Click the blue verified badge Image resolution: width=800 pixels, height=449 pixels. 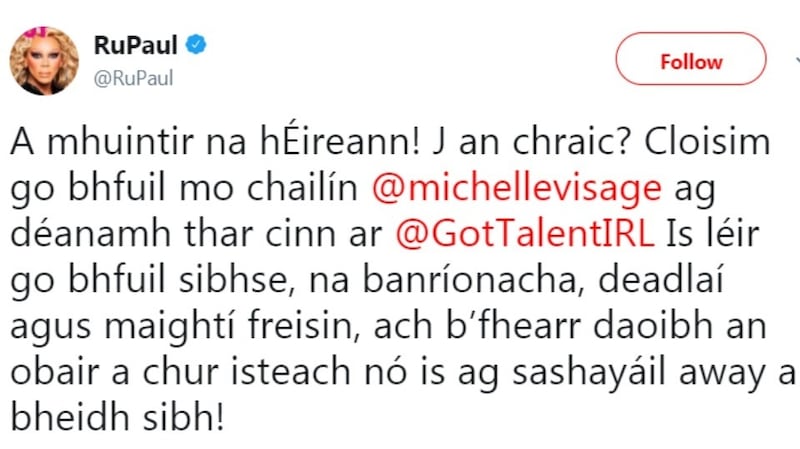pos(197,45)
